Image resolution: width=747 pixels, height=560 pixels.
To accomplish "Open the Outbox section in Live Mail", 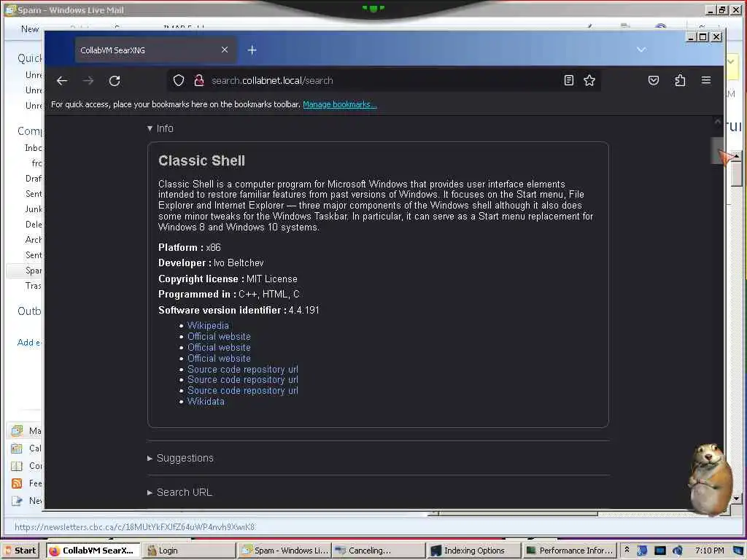I will click(x=29, y=311).
